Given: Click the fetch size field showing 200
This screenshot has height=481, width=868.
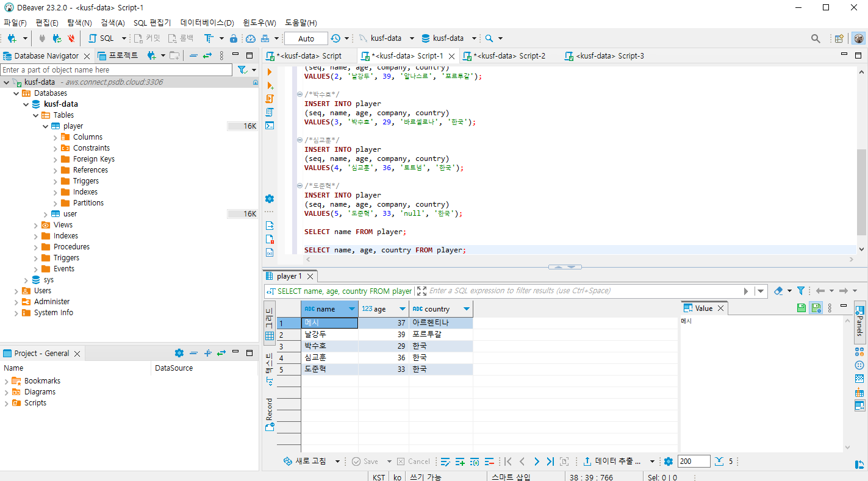Looking at the screenshot, I should pyautogui.click(x=694, y=461).
